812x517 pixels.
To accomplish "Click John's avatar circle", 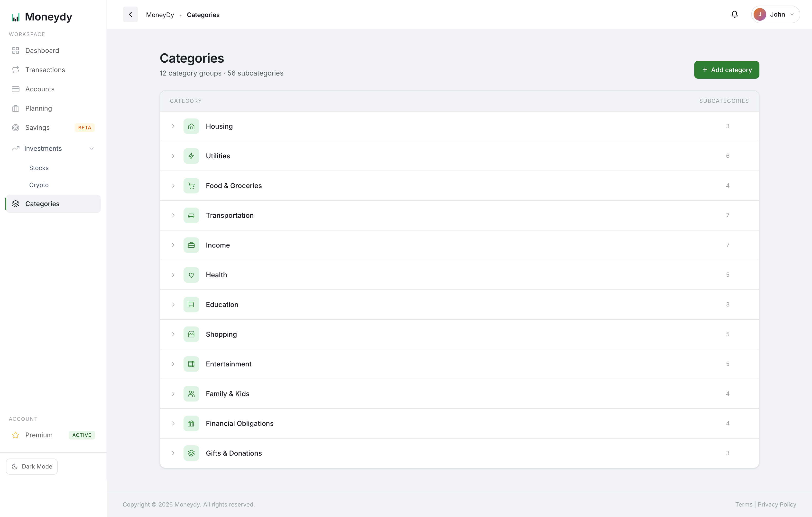I will click(x=760, y=15).
